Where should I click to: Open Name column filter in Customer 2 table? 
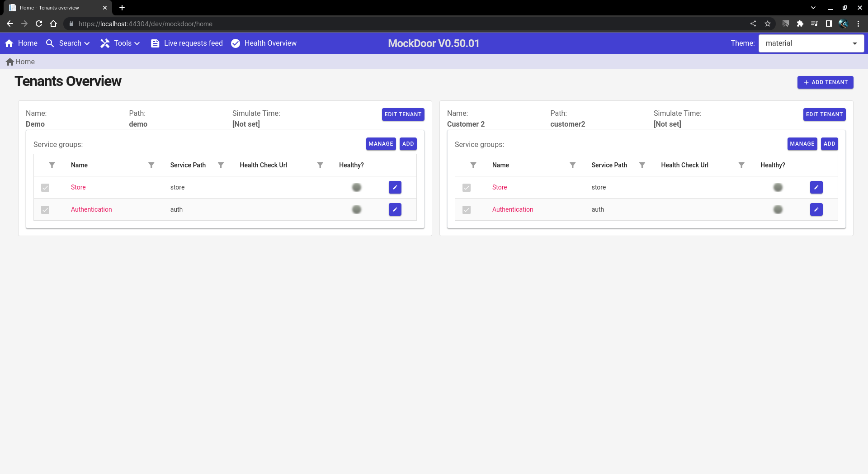(573, 165)
